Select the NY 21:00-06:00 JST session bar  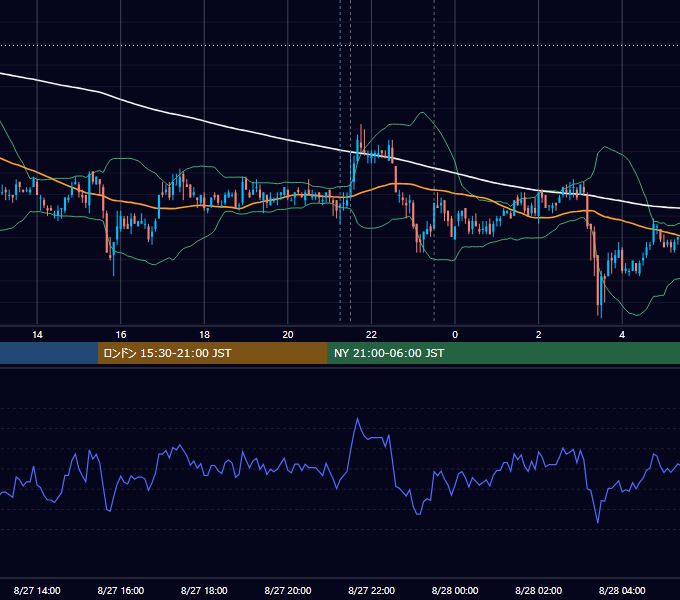504,353
